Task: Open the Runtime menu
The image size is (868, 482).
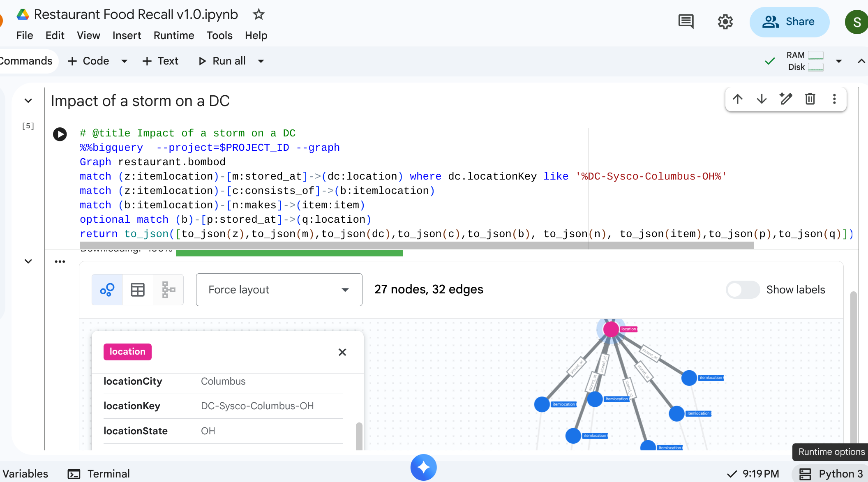Action: (x=173, y=35)
